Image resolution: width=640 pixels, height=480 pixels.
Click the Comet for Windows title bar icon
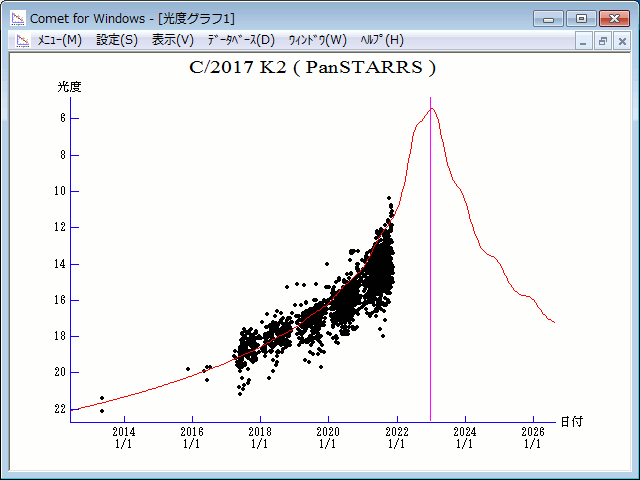[x=18, y=18]
